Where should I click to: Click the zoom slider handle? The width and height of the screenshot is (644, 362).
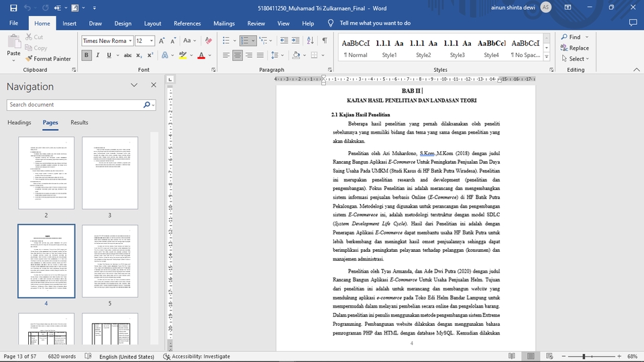(x=584, y=356)
